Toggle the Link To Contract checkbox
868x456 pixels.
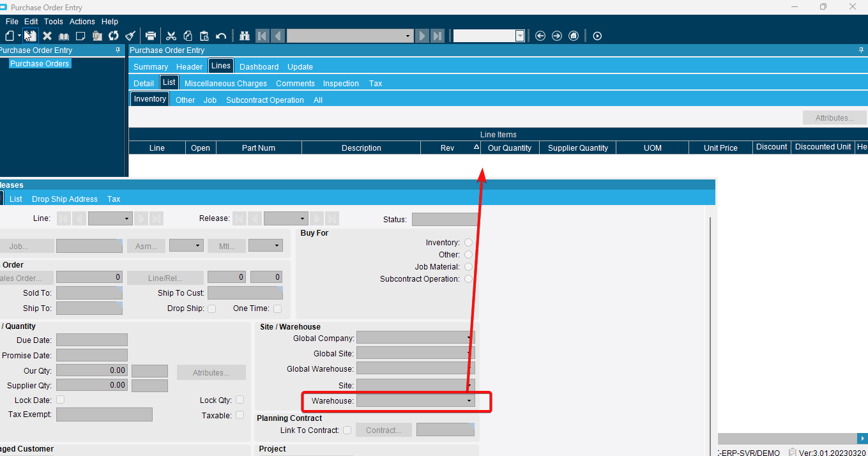pos(347,430)
